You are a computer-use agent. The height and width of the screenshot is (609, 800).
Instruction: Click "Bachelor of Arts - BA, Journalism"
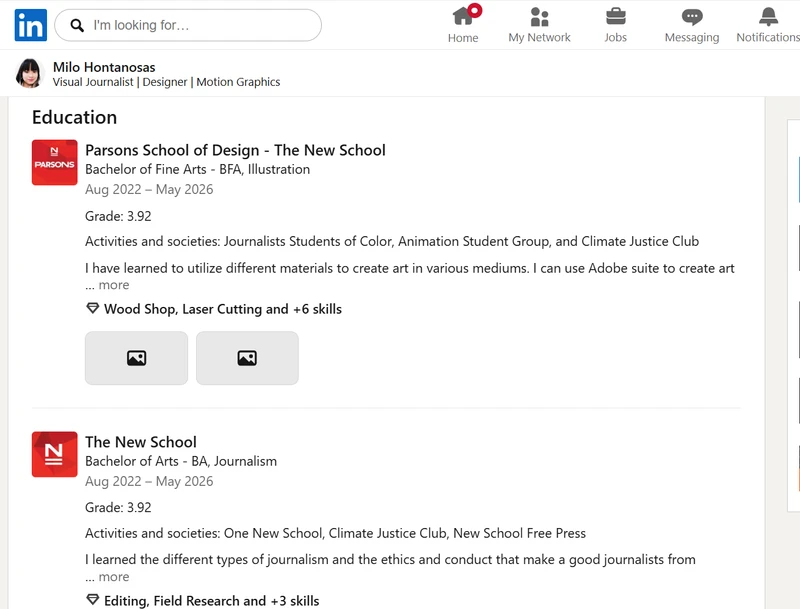click(x=181, y=461)
